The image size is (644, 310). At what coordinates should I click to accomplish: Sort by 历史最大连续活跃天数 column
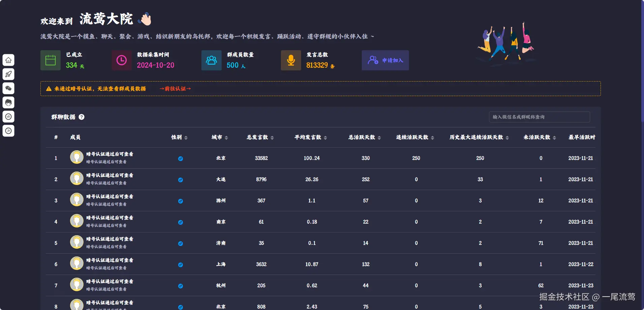(507, 137)
